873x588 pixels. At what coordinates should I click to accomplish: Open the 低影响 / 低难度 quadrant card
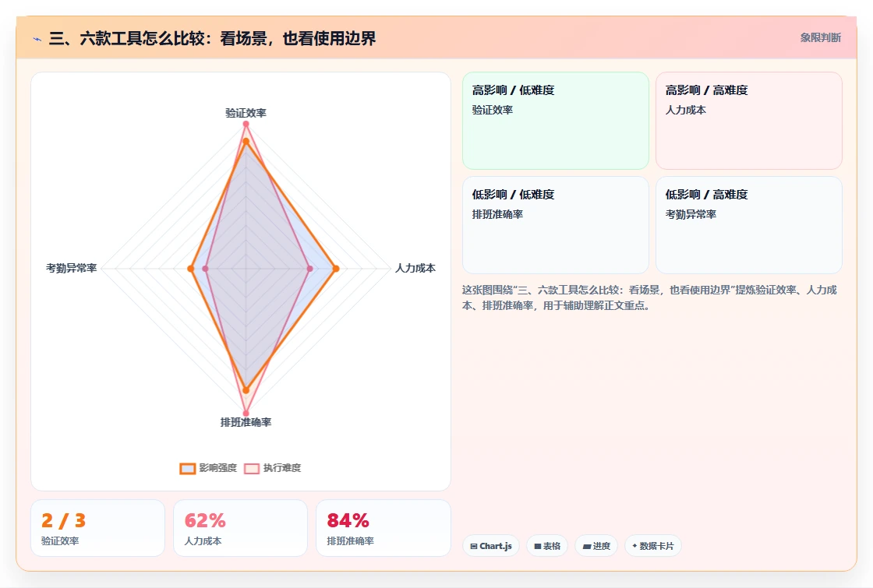(x=556, y=225)
